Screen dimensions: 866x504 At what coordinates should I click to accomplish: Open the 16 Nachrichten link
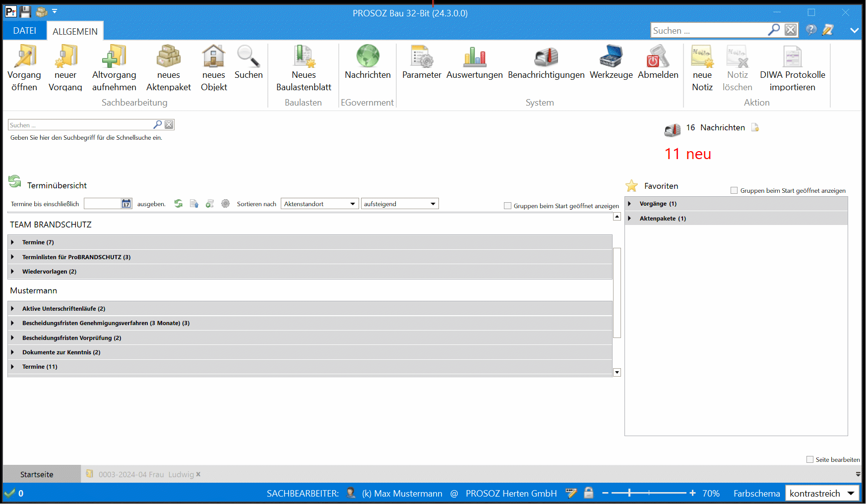click(x=715, y=127)
